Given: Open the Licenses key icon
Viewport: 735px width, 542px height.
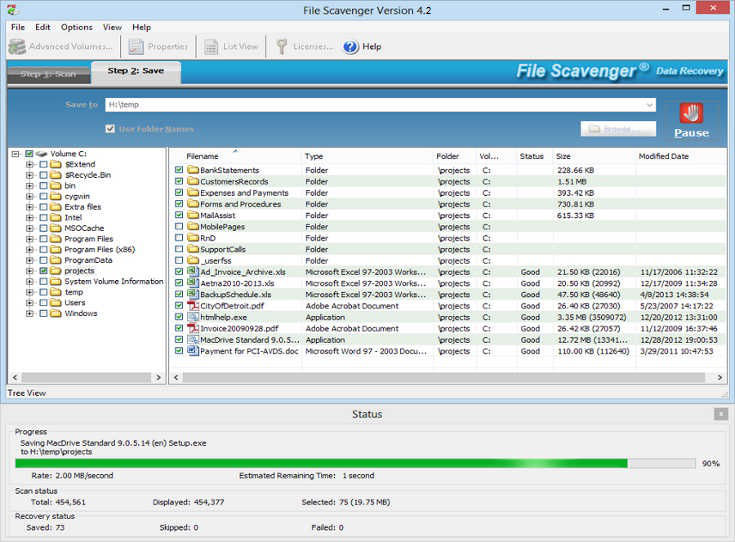Looking at the screenshot, I should pos(281,47).
